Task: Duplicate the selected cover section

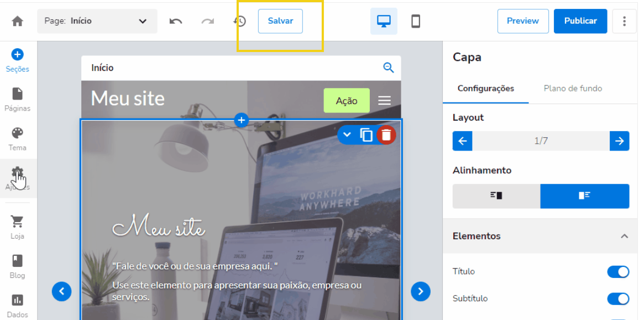Action: pos(366,135)
